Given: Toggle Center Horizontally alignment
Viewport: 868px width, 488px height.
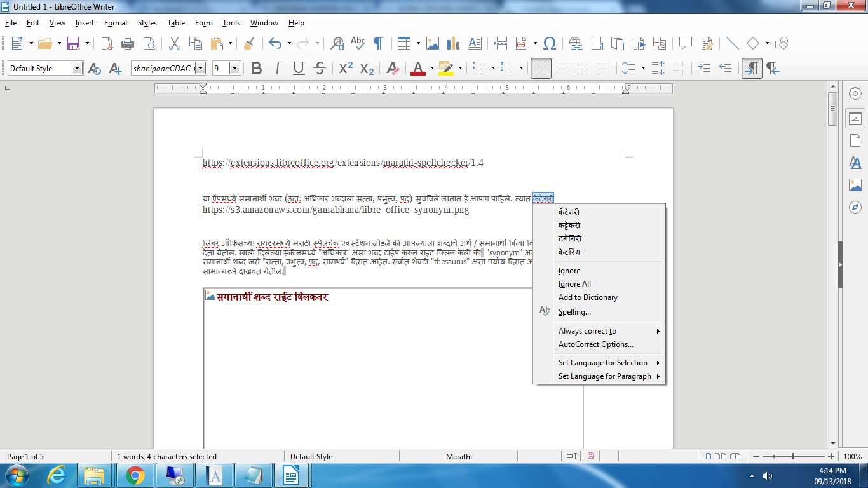Looking at the screenshot, I should [x=562, y=68].
